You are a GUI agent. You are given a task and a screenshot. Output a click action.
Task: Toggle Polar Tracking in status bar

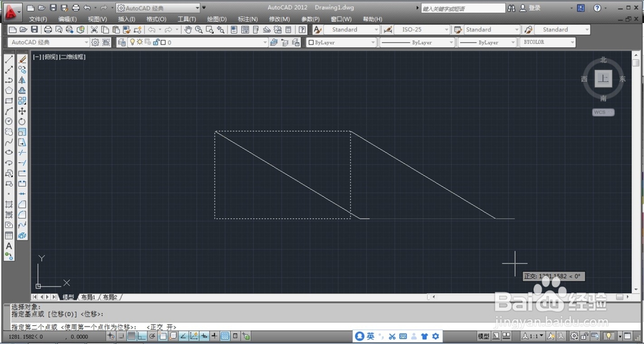tap(153, 336)
